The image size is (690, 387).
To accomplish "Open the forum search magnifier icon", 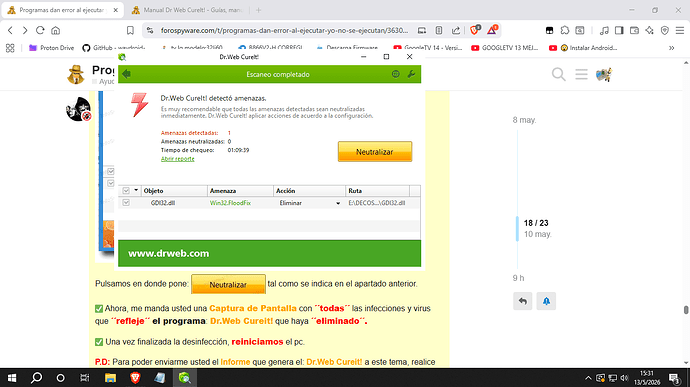I will click(558, 74).
